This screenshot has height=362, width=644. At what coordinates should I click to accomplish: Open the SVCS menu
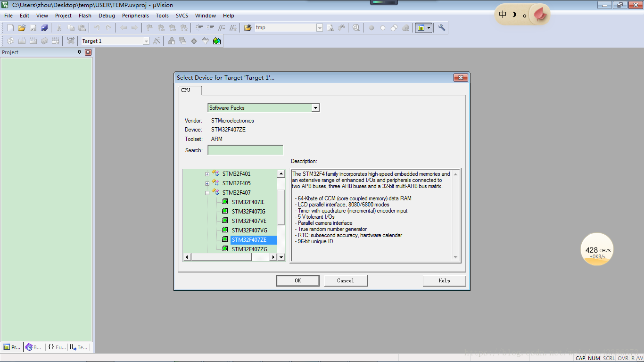182,16
